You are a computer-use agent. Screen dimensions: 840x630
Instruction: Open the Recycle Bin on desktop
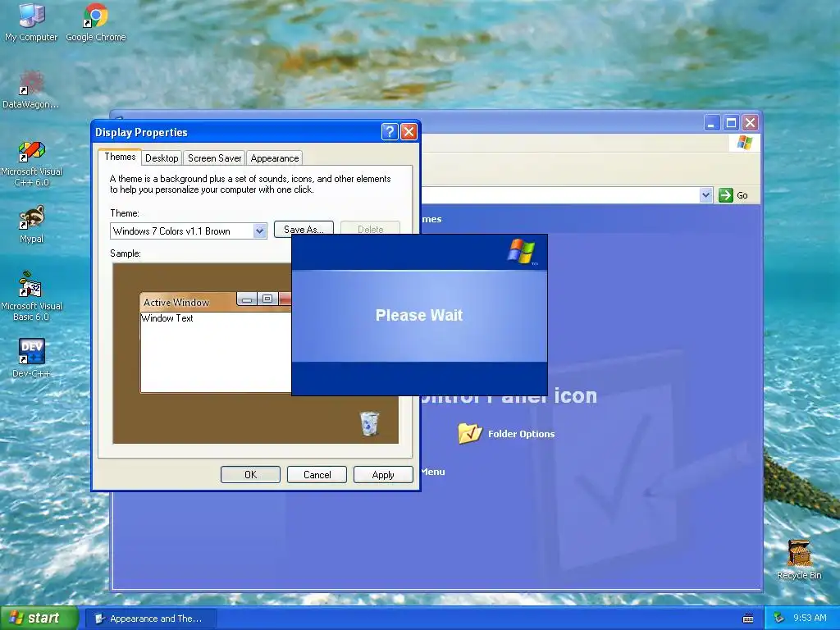(799, 559)
